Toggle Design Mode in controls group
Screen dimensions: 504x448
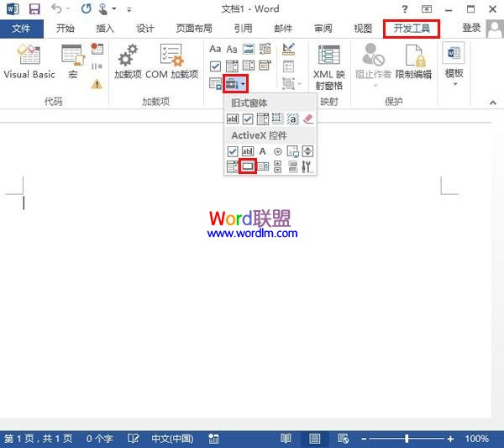288,50
